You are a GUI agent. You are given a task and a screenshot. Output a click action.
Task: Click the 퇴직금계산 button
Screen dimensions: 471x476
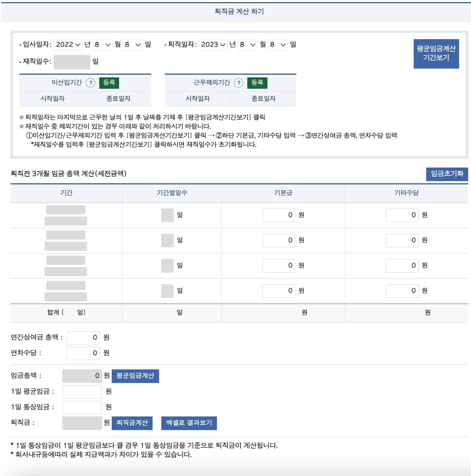click(132, 423)
